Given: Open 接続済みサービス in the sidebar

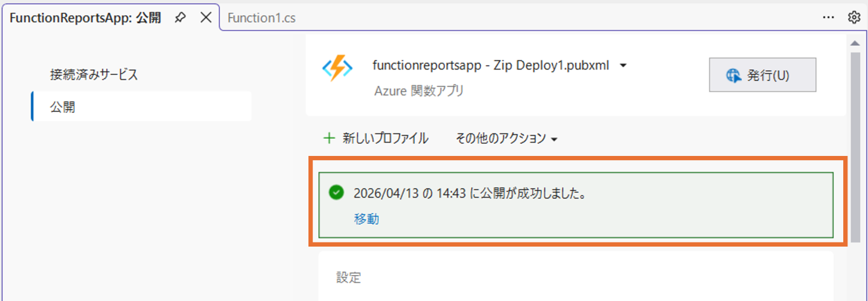Looking at the screenshot, I should point(94,75).
